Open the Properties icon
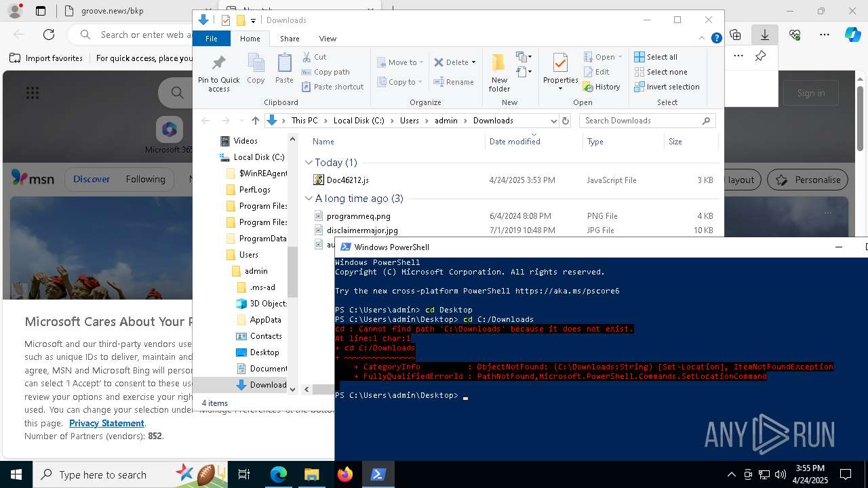The image size is (868, 488). tap(560, 62)
